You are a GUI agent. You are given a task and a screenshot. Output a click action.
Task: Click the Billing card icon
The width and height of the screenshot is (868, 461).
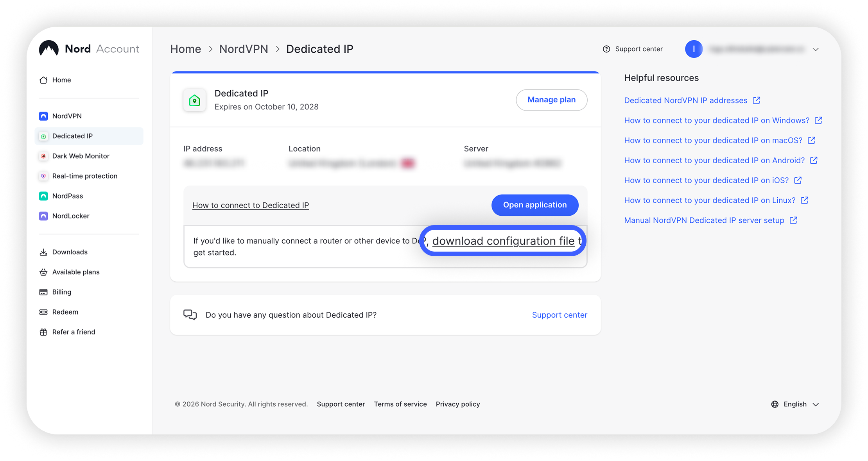point(43,292)
